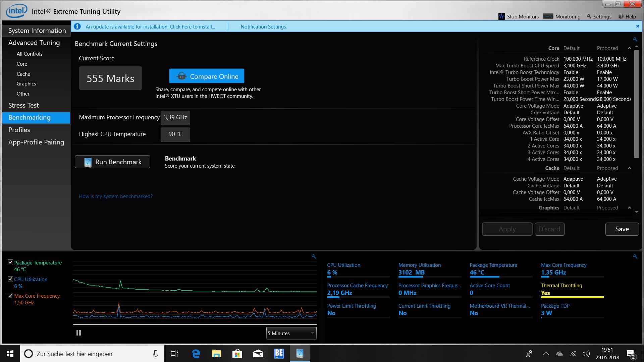Open the 'How is my system benchmarked?' link
This screenshot has height=362, width=644.
tap(116, 196)
